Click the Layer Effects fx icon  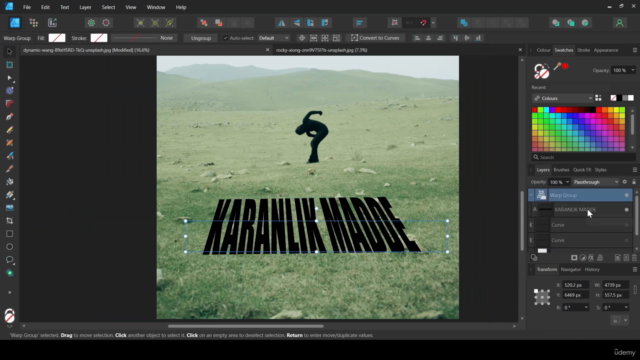591,258
